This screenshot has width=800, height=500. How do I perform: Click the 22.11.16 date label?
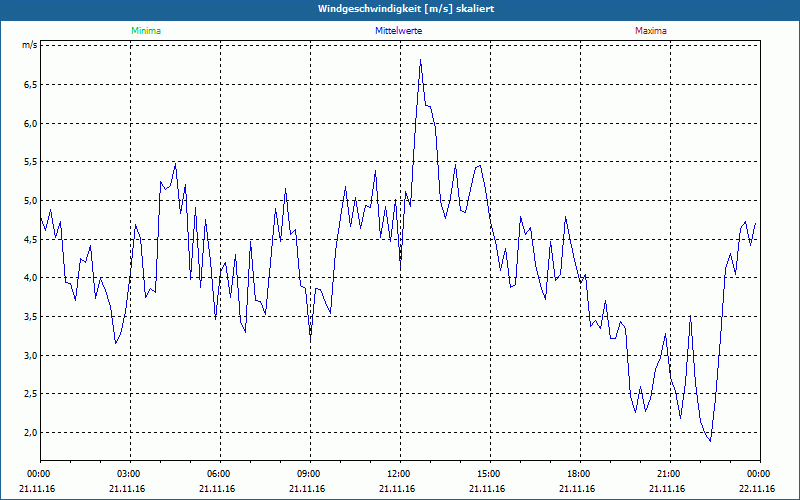[x=757, y=489]
